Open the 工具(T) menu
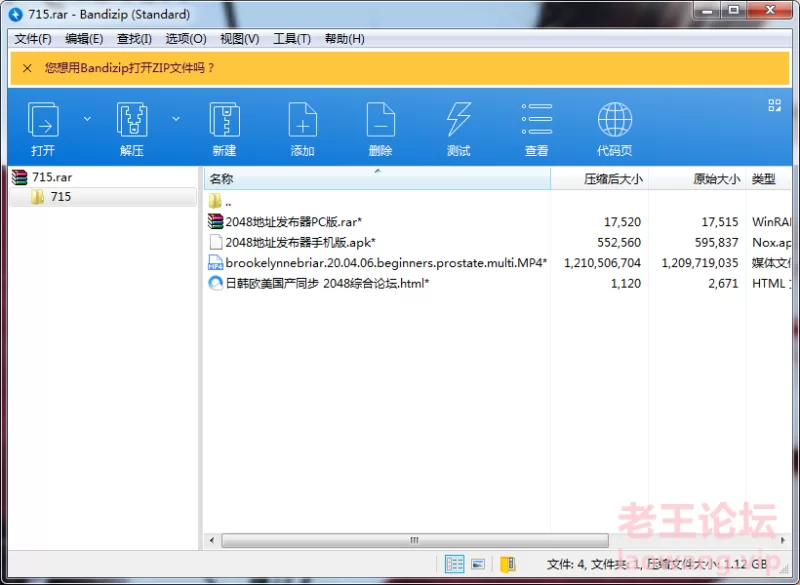The image size is (800, 585). pos(292,39)
